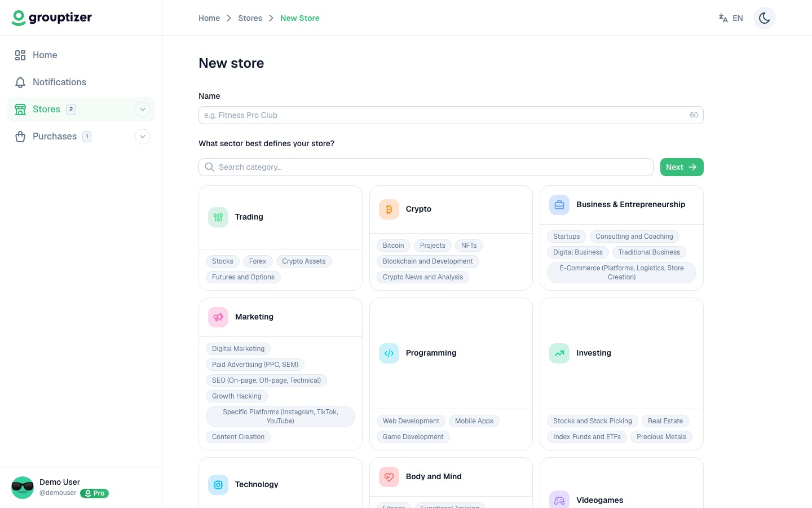
Task: Click the Technology chip icon
Action: click(218, 485)
